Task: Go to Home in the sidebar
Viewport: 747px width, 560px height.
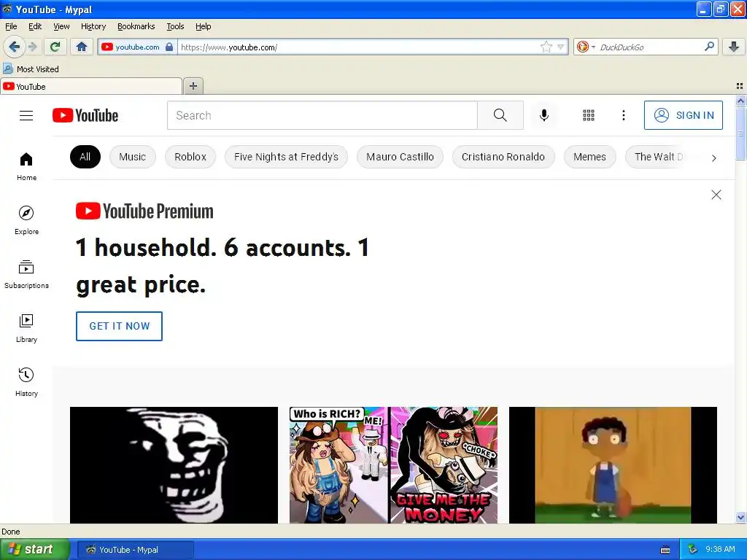Action: coord(27,166)
